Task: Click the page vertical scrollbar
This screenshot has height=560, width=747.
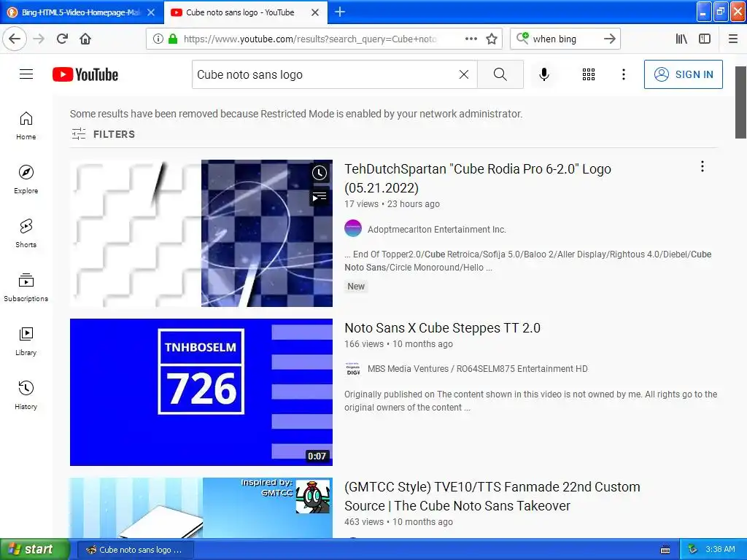Action: 740,101
